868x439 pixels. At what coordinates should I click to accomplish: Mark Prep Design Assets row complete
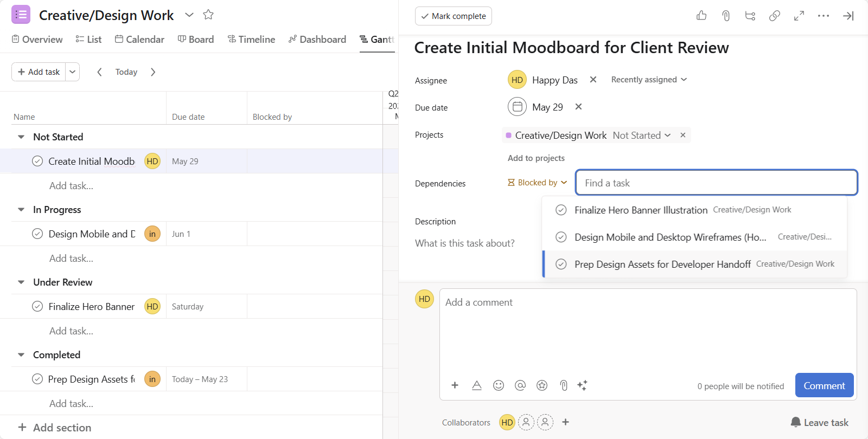(37, 379)
